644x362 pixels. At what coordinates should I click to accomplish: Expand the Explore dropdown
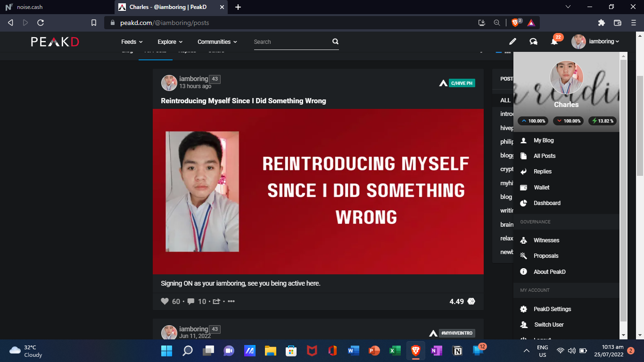tap(170, 42)
